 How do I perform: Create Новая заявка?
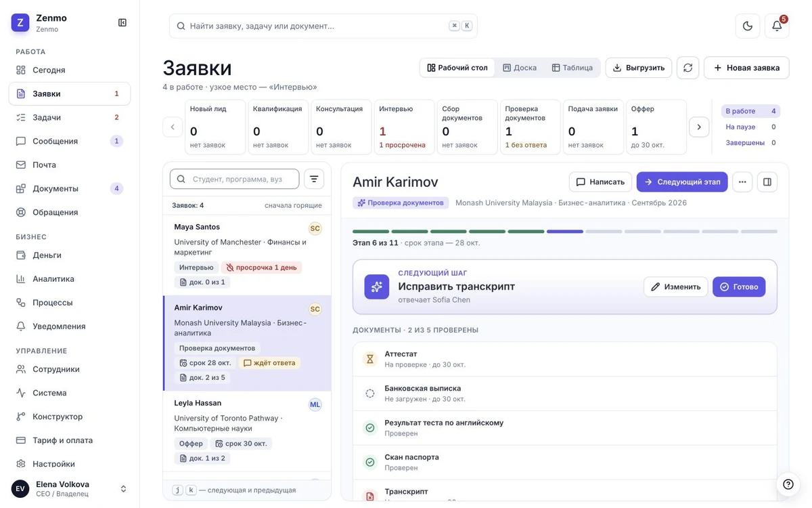[x=746, y=68]
